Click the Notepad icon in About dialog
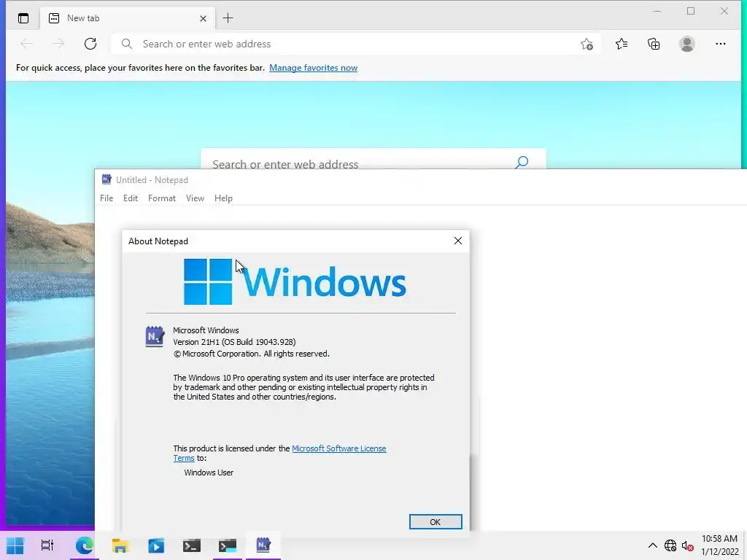Image resolution: width=747 pixels, height=560 pixels. [x=155, y=337]
